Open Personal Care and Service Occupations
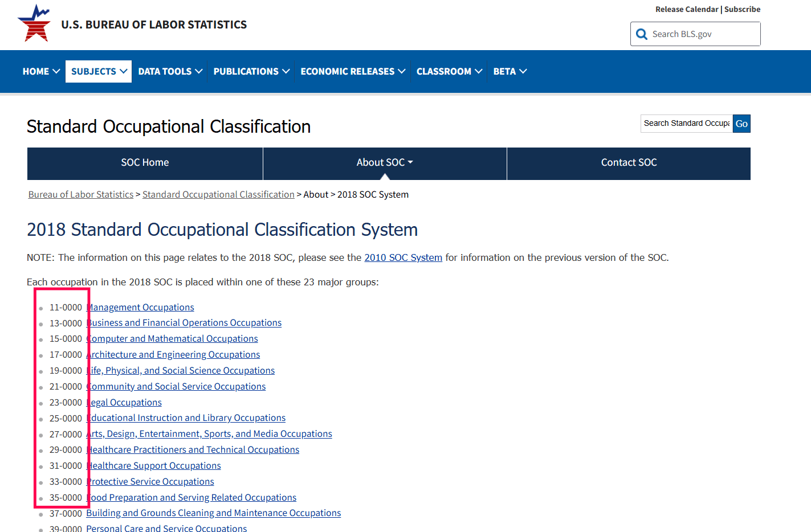This screenshot has width=811, height=532. [x=166, y=528]
